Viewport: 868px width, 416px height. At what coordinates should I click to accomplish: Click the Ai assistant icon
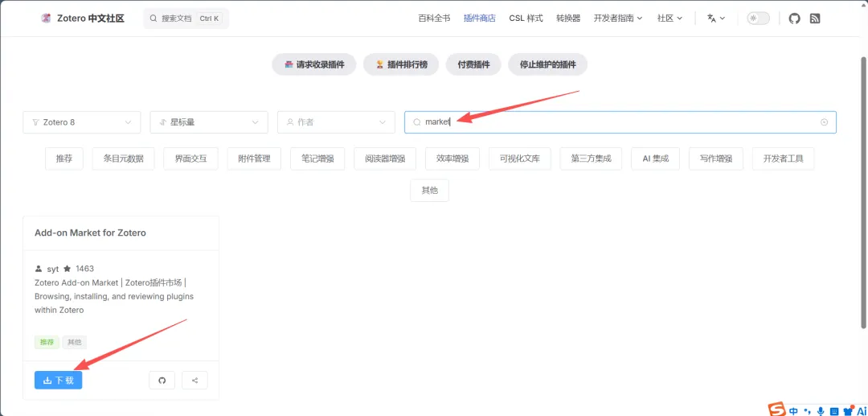click(x=861, y=411)
